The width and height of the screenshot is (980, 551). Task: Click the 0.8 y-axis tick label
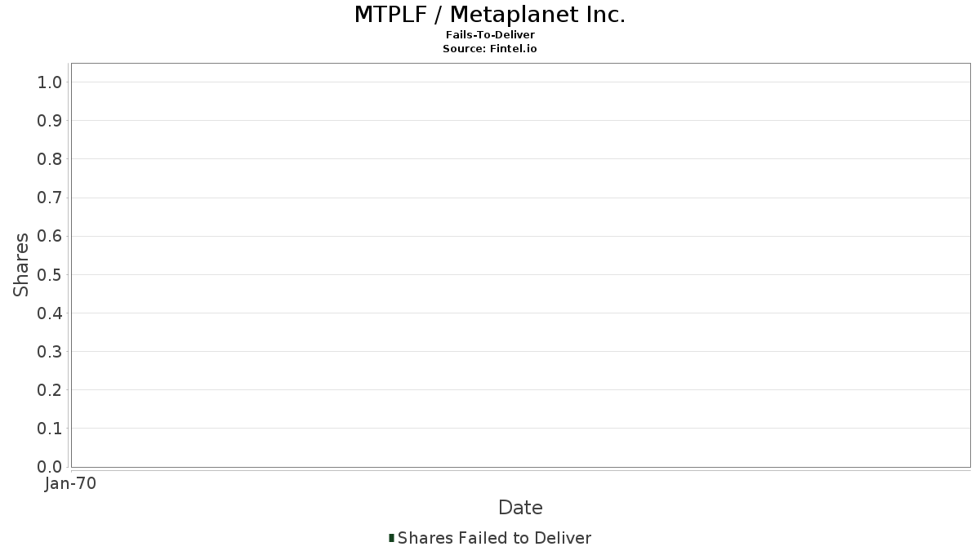coord(50,159)
